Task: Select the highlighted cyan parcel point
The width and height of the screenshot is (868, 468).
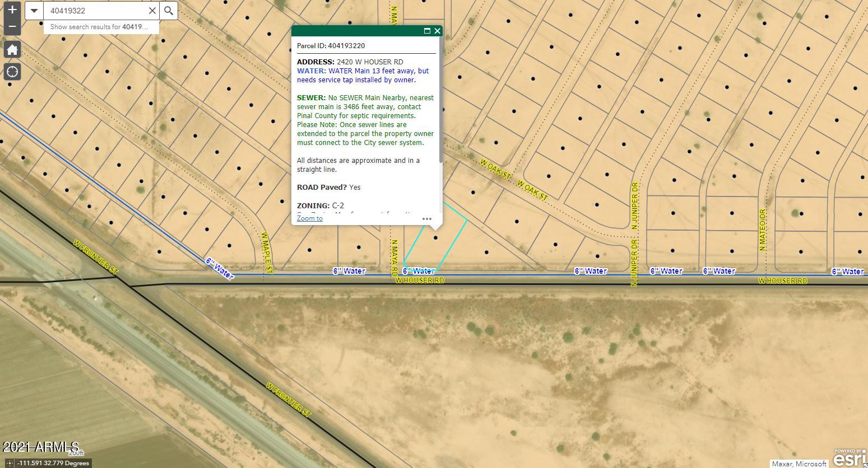Action: click(x=435, y=238)
